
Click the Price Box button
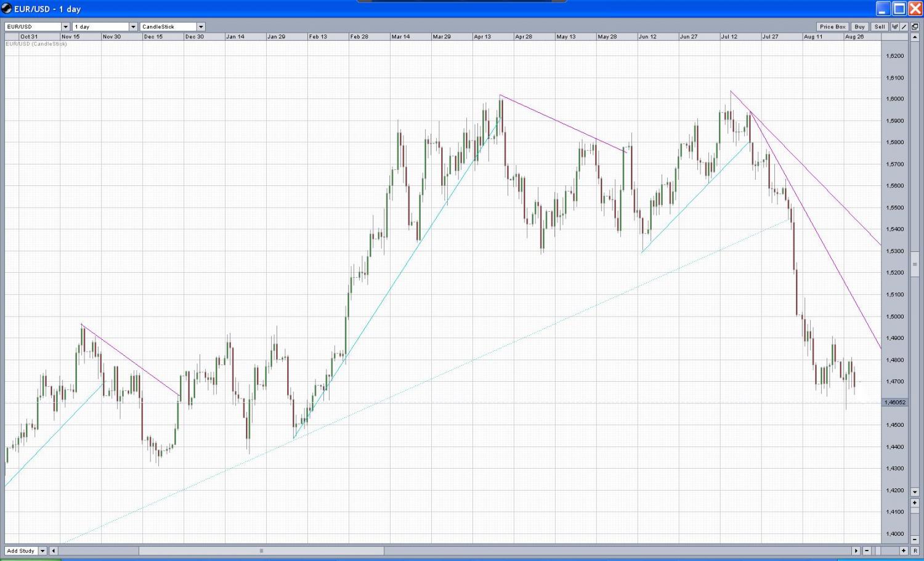833,26
